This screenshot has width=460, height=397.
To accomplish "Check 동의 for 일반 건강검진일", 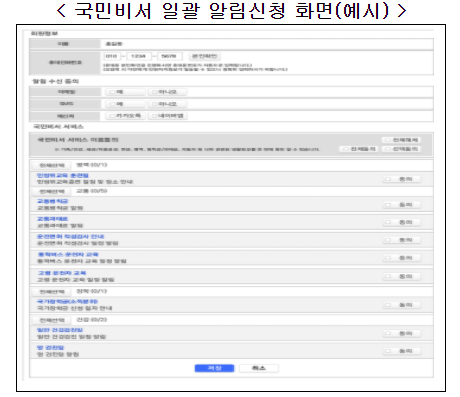I will click(x=401, y=333).
